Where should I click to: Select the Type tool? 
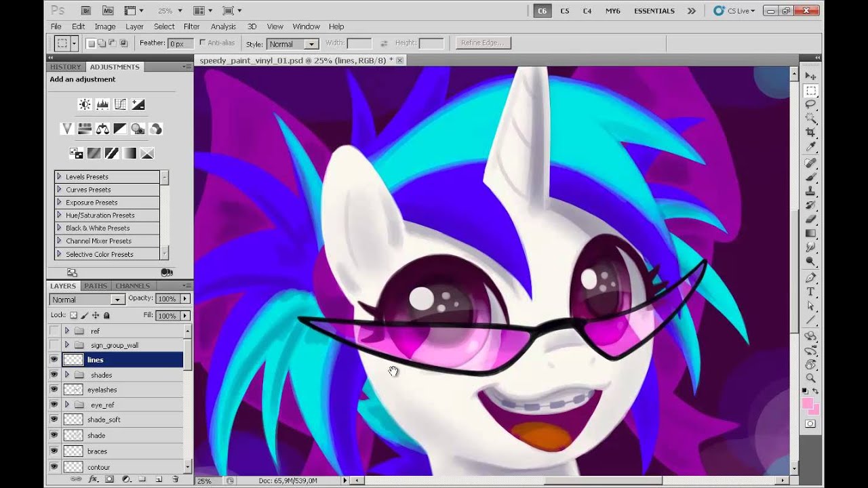click(x=810, y=292)
